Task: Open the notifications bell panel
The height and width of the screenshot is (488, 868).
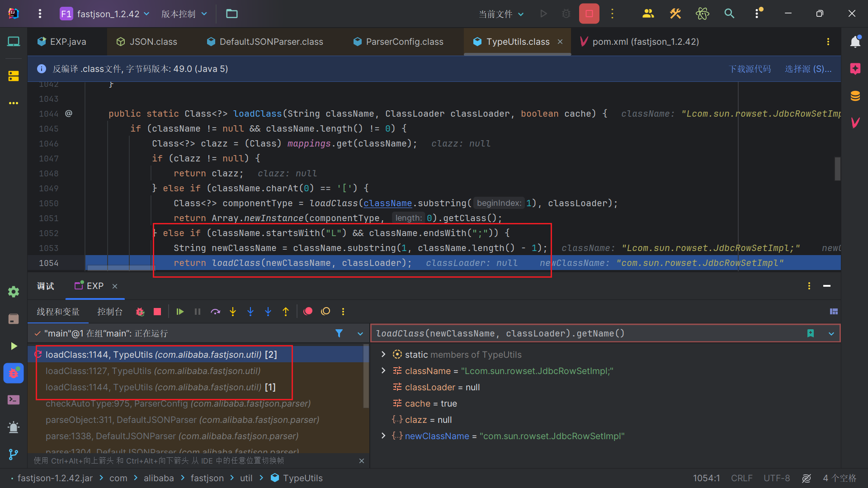Action: pyautogui.click(x=855, y=42)
